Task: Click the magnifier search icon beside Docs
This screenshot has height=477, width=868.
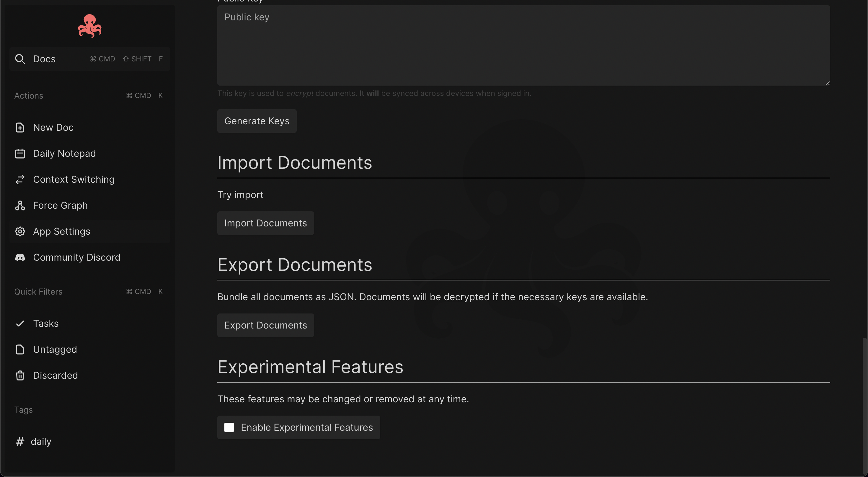Action: 20,59
